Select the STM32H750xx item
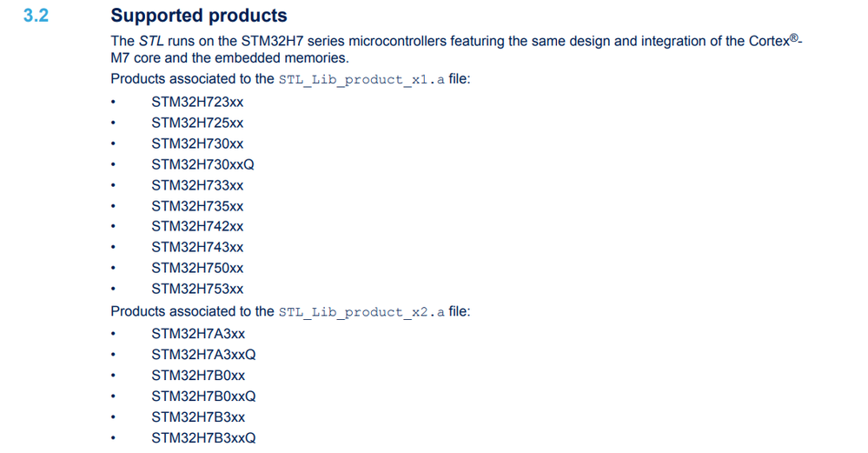The width and height of the screenshot is (868, 453). pos(197,268)
